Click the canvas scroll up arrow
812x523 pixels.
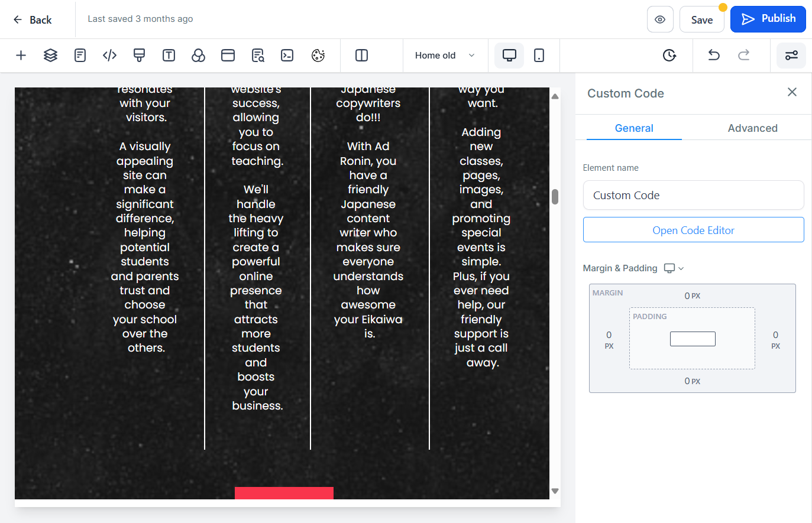coord(555,96)
